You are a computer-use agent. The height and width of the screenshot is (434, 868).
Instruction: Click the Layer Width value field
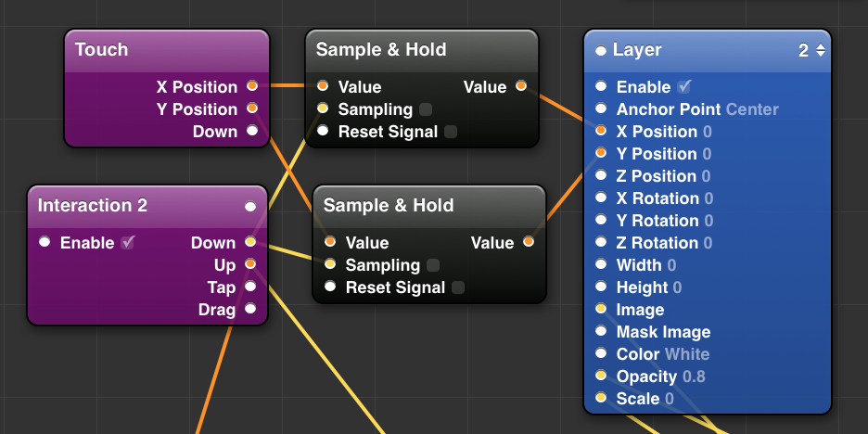671,265
